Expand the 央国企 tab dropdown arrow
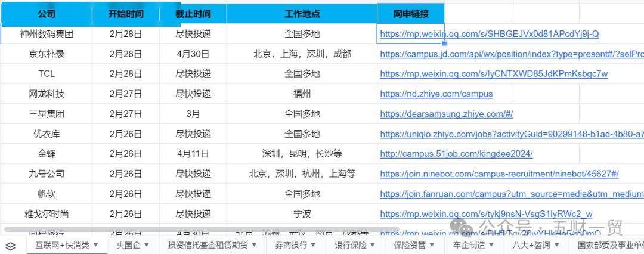The width and height of the screenshot is (644, 254). click(x=146, y=246)
